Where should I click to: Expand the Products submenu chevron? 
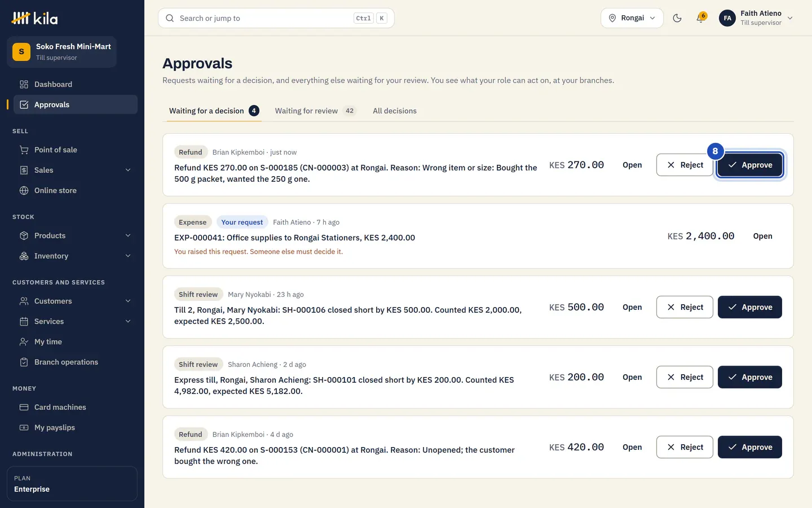point(128,235)
